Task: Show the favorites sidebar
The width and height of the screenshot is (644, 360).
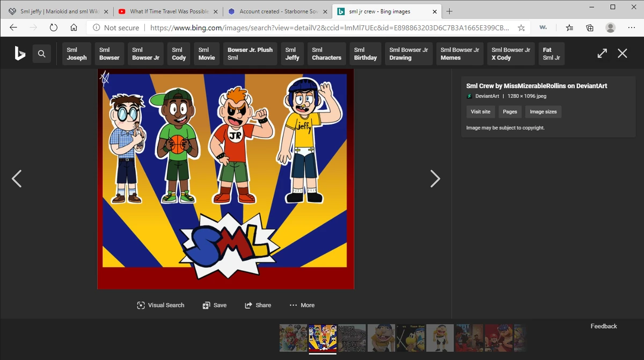Action: [x=569, y=27]
